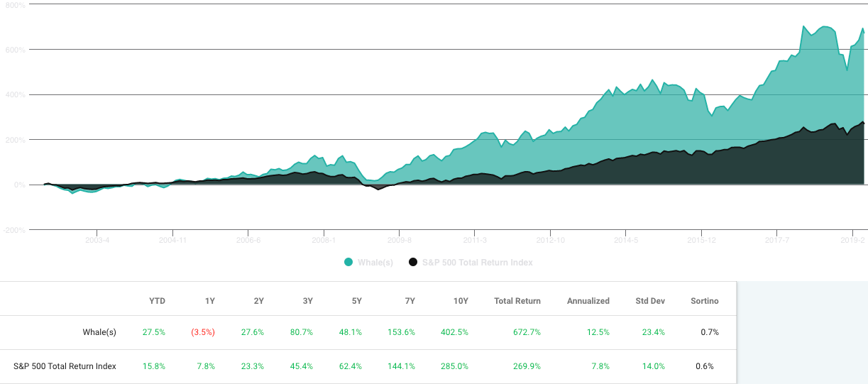Click the 800% y-axis label
This screenshot has width=868, height=384.
(16, 5)
